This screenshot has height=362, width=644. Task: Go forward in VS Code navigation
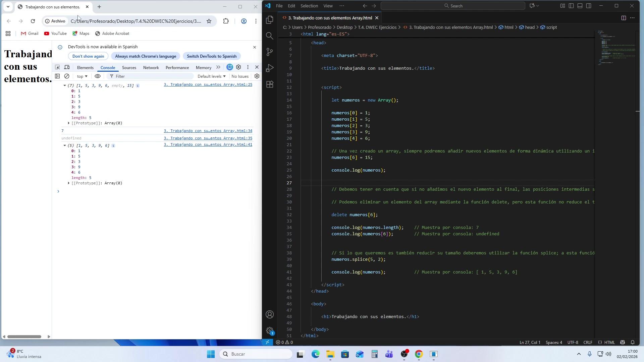click(x=374, y=6)
